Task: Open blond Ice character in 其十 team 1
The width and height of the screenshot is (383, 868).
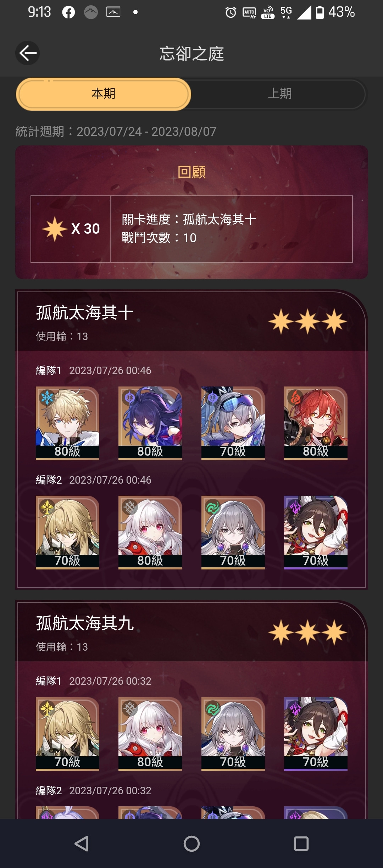Action: coord(67,423)
